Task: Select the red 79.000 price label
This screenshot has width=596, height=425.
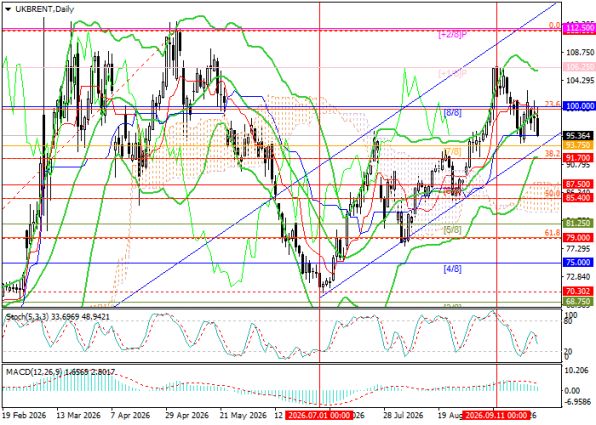Action: [x=579, y=238]
